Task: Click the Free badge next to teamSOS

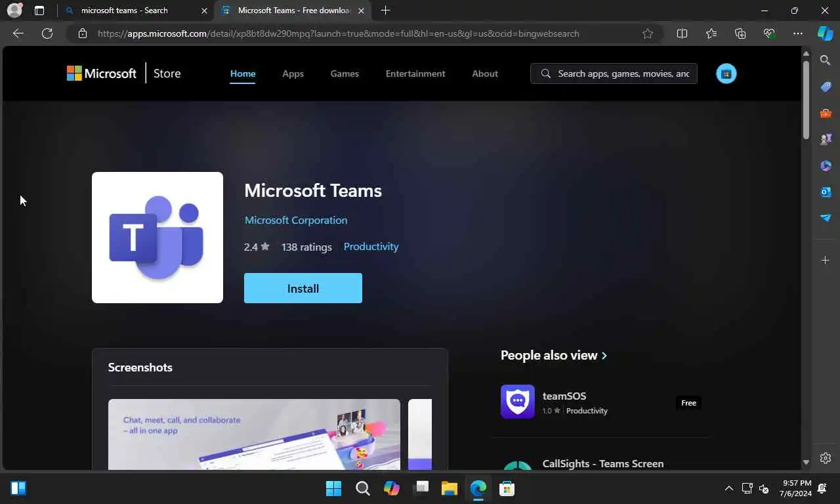Action: click(x=688, y=403)
